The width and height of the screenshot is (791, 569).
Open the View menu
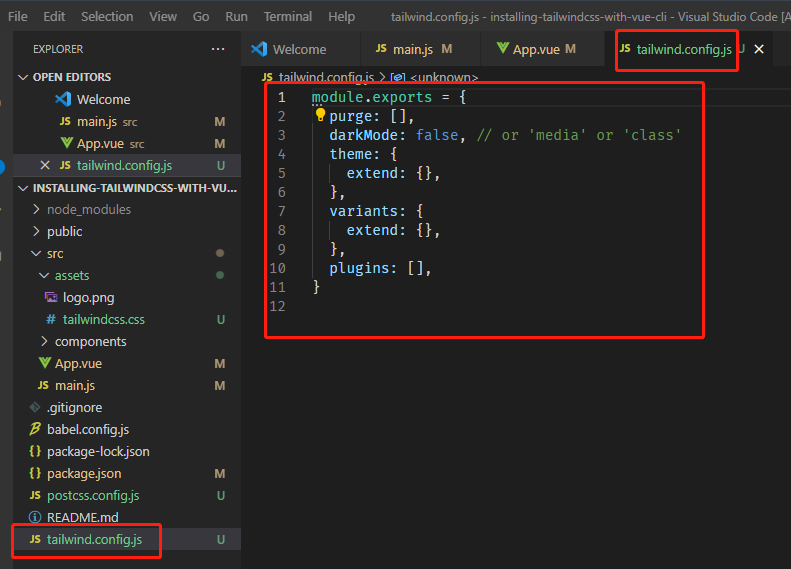pyautogui.click(x=163, y=17)
